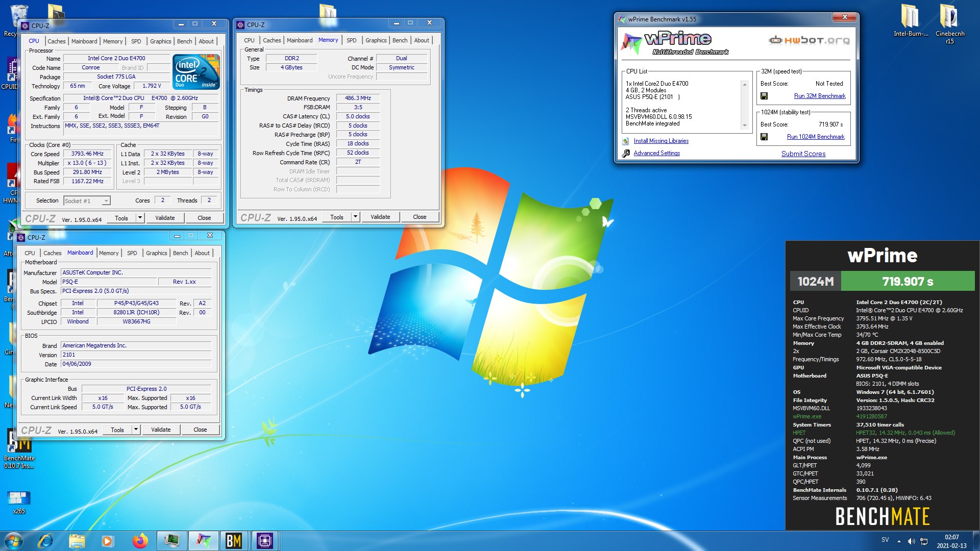
Task: Click Close button in Mainboard CPU-Z window
Action: [200, 430]
